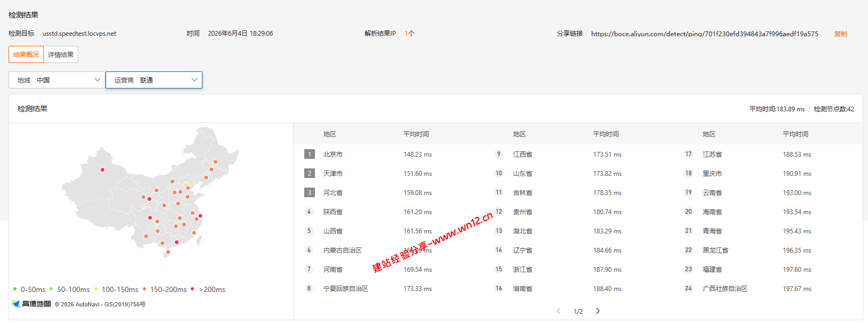Select the 河北省 row
Image resolution: width=868 pixels, height=324 pixels.
click(388, 192)
